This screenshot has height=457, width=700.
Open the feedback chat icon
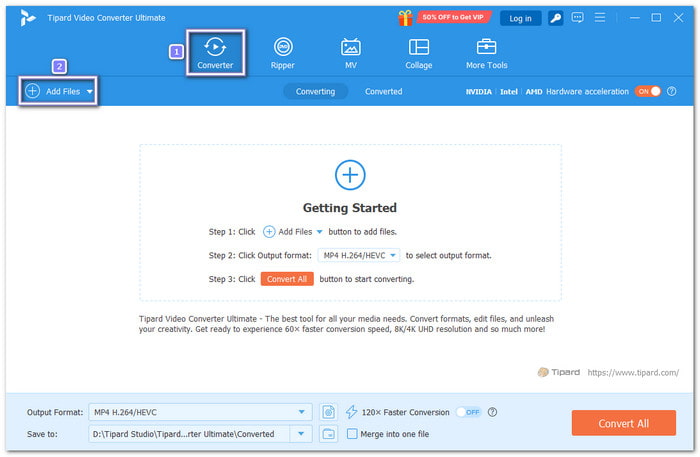[x=577, y=18]
